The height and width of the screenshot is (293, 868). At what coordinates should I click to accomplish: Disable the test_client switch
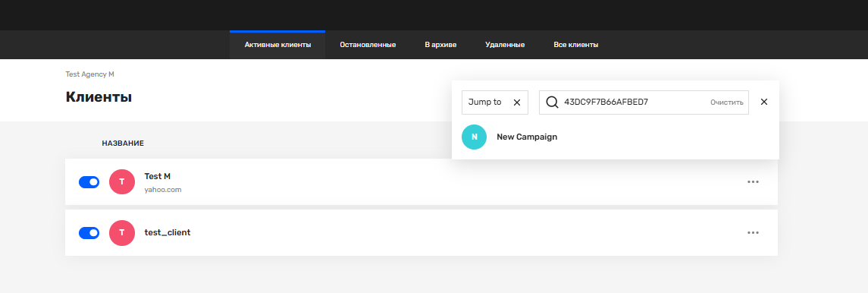(89, 232)
